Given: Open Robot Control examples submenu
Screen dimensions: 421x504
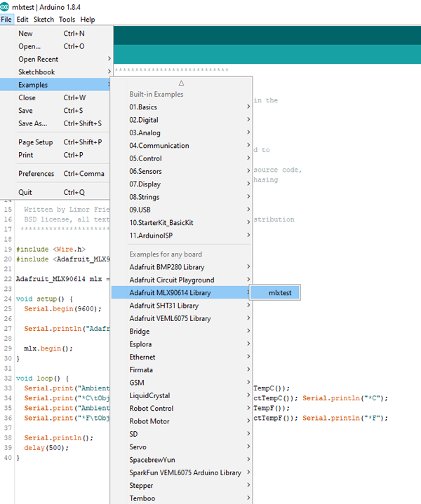Looking at the screenshot, I should tap(182, 409).
